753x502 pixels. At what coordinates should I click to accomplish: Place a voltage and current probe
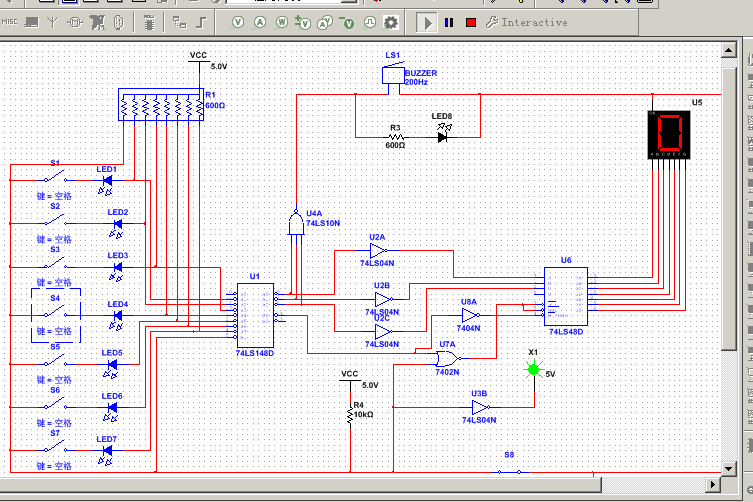coord(325,22)
